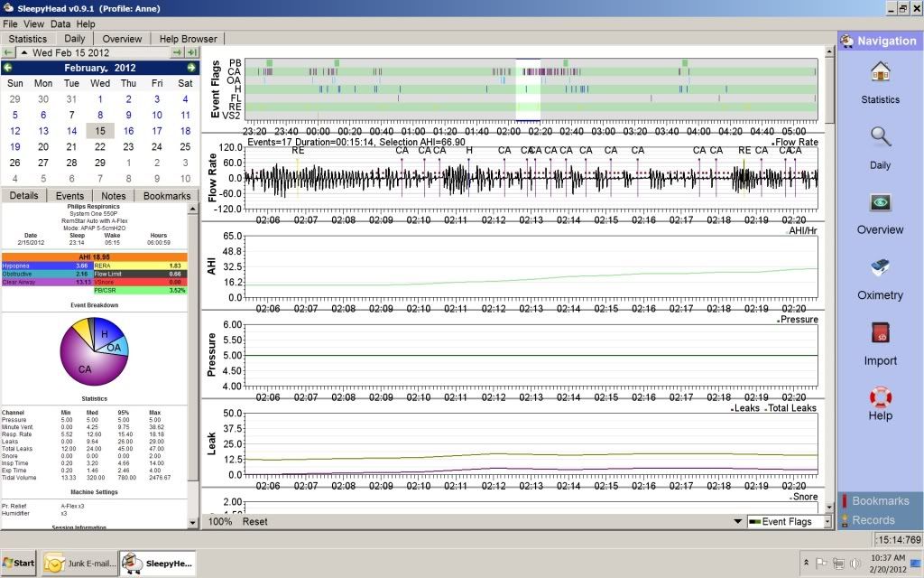Click the orange AHI 18.95 bar

(94, 257)
